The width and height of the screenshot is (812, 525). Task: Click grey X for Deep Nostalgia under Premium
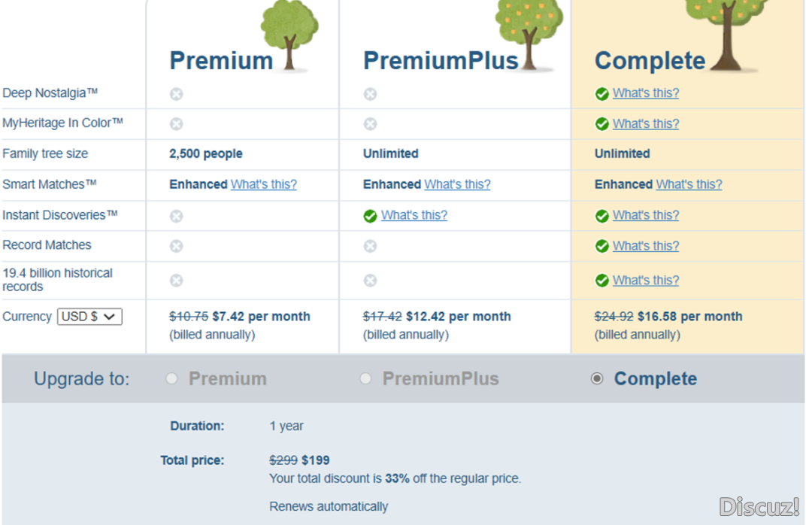coord(176,94)
